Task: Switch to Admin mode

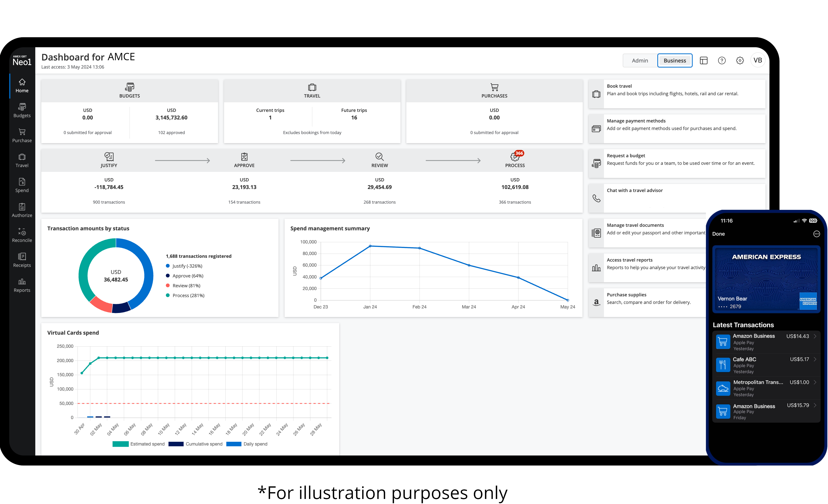Action: pos(639,60)
